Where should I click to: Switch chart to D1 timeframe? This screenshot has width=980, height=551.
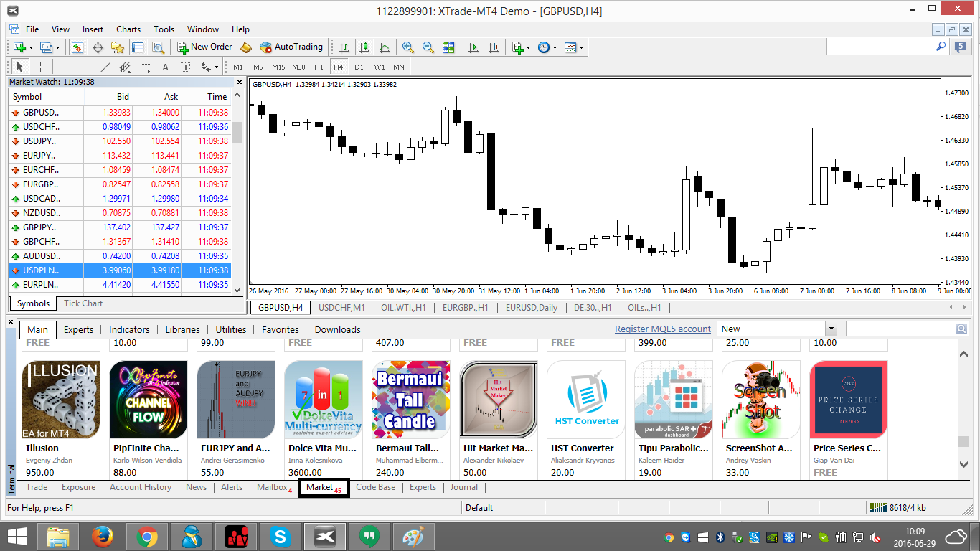[x=359, y=67]
